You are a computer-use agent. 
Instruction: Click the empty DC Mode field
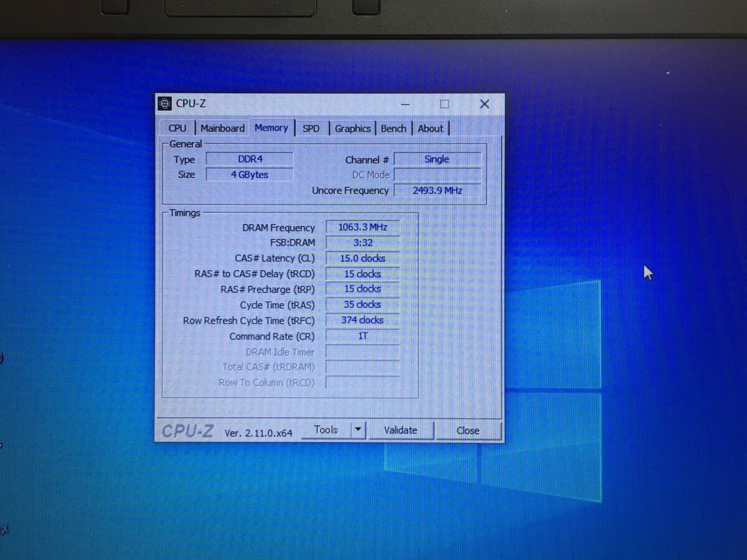pyautogui.click(x=437, y=175)
